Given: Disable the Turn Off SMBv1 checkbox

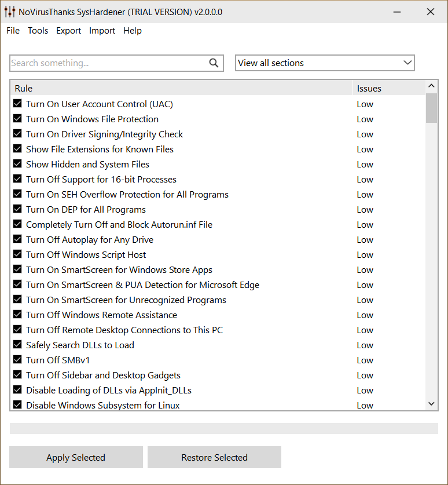Looking at the screenshot, I should click(17, 360).
